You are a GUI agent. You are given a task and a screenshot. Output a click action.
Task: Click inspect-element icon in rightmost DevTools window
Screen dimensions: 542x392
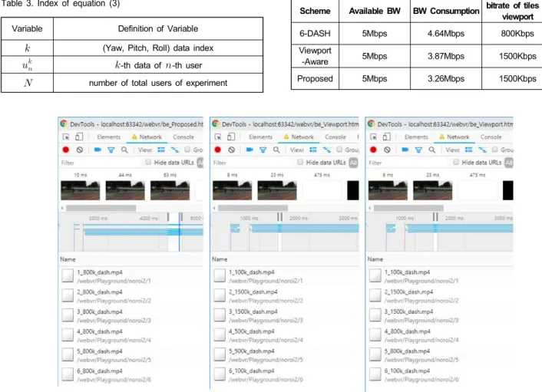tap(374, 137)
